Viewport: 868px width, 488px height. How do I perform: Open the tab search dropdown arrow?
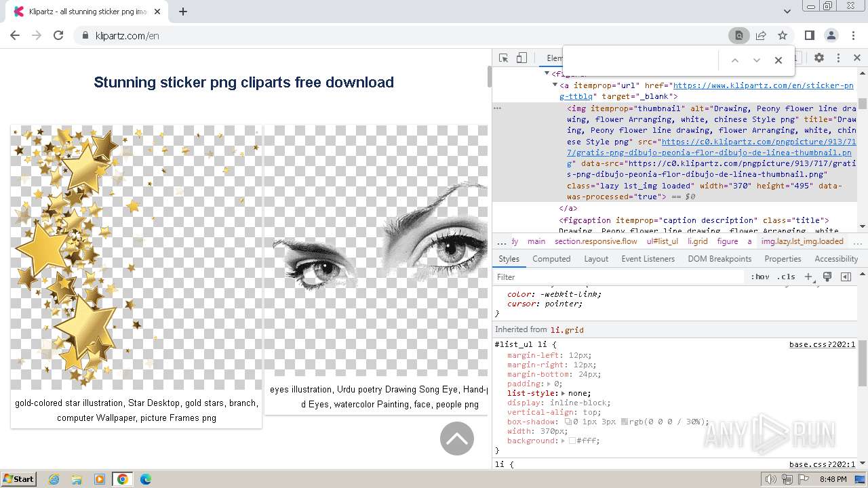787,12
